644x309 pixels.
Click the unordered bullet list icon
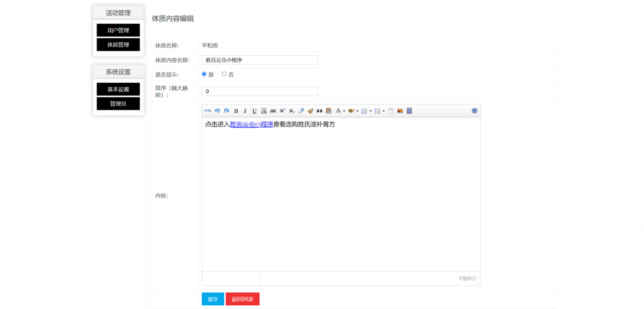pos(377,111)
